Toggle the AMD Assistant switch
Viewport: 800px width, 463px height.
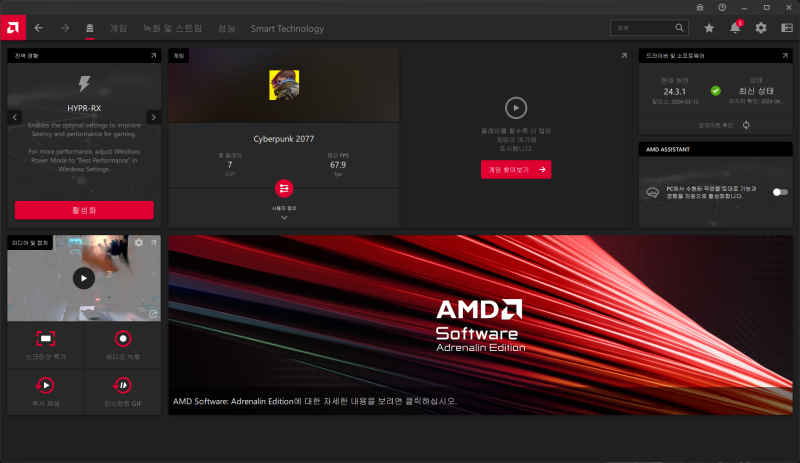click(x=780, y=192)
